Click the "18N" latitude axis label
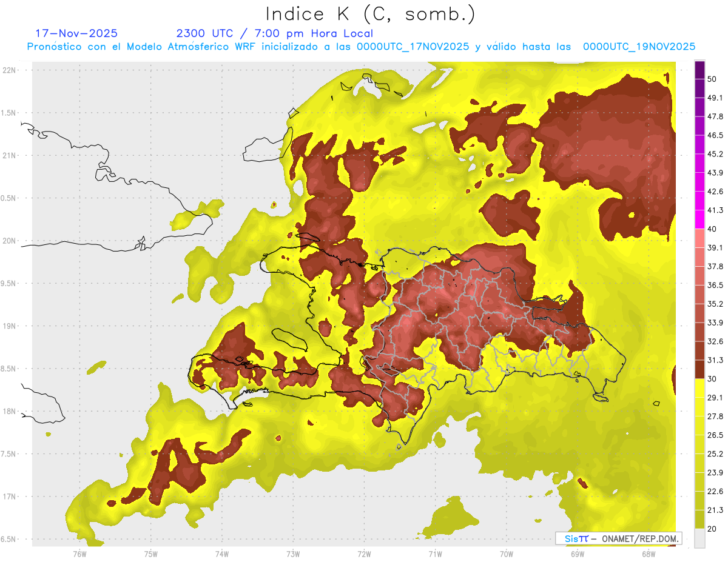 tap(8, 411)
